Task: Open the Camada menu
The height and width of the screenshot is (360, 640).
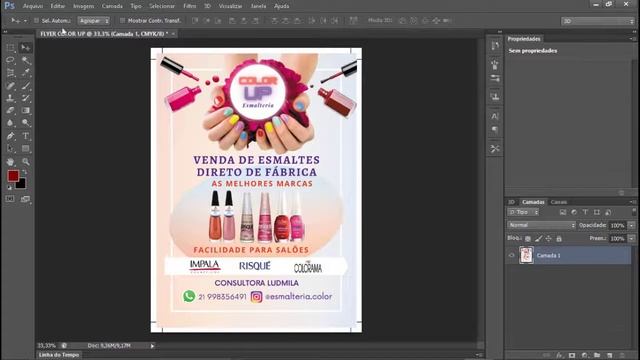Action: [112, 6]
